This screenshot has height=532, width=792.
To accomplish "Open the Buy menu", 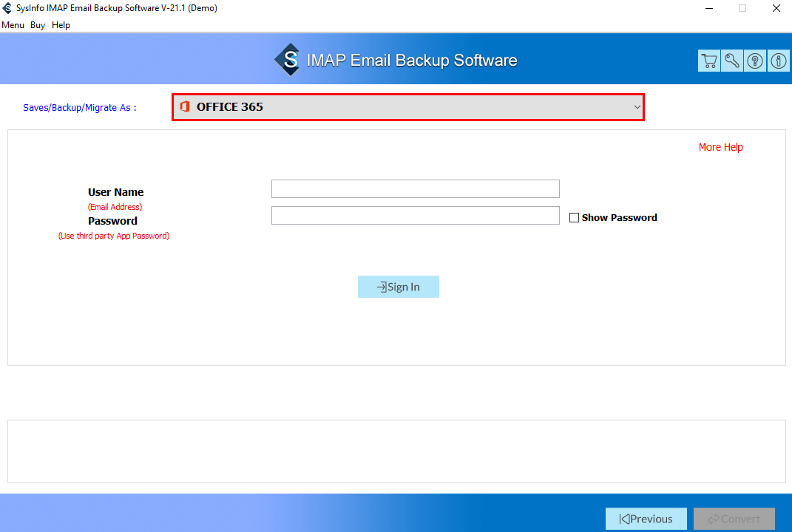I will pos(38,24).
